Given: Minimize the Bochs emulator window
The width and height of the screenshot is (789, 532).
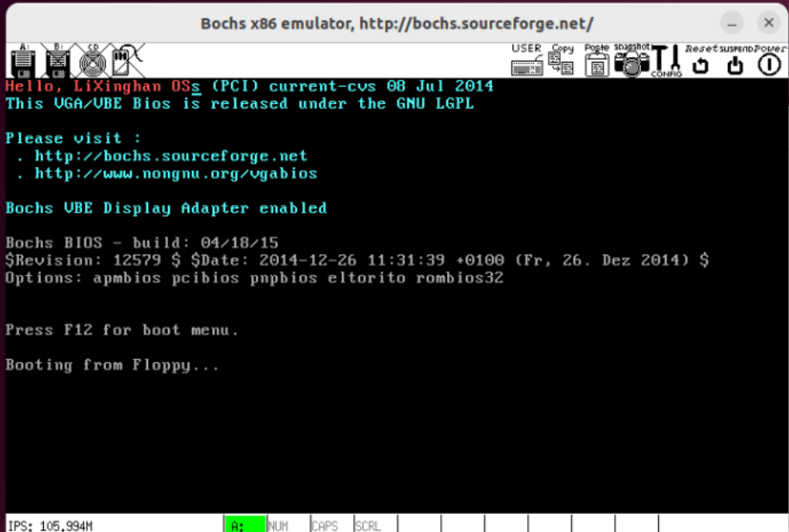Looking at the screenshot, I should pos(732,23).
